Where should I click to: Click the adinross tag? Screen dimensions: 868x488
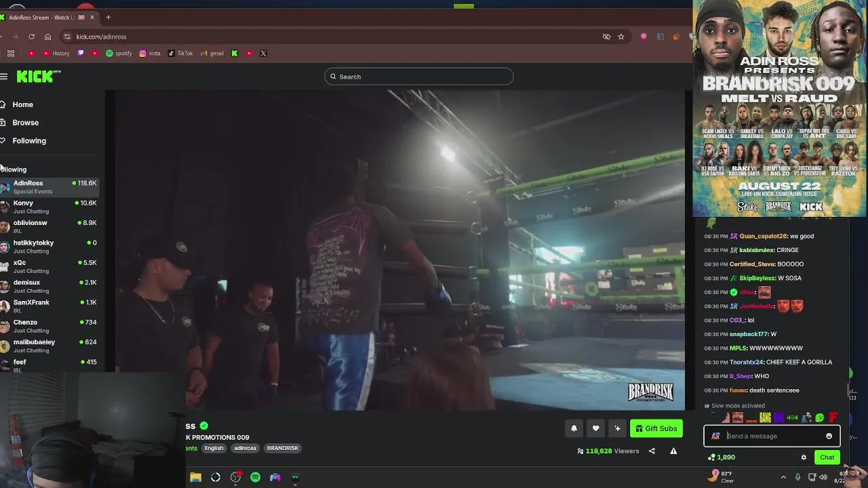pyautogui.click(x=245, y=448)
